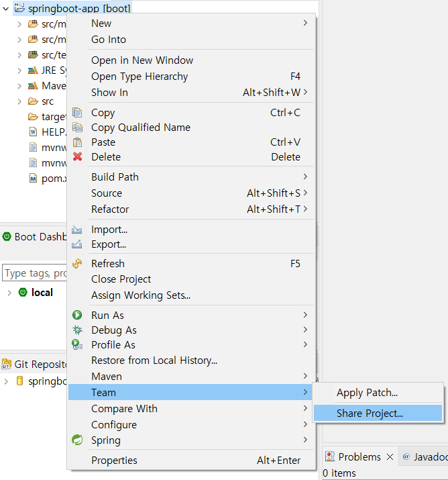
Task: Click the Git Repositories view icon
Action: coord(6,364)
